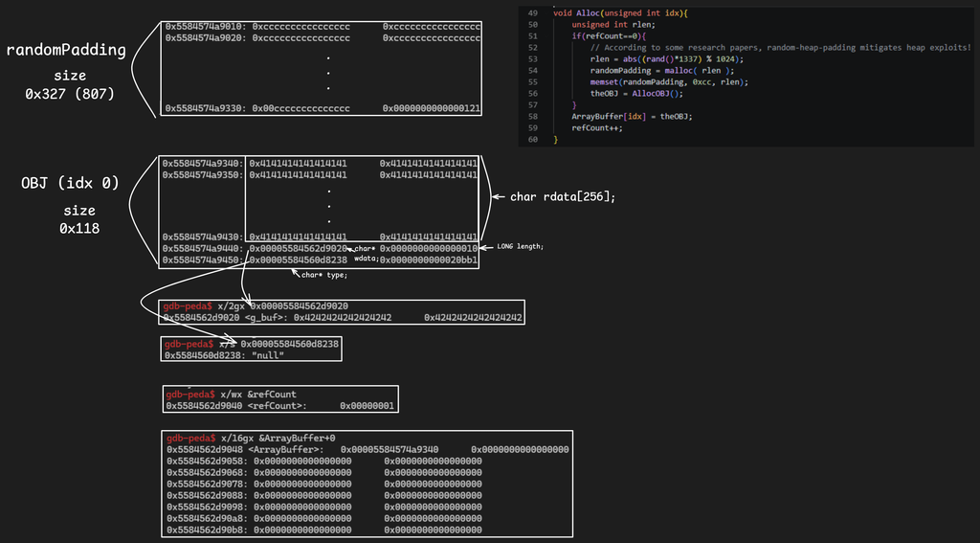Image resolution: width=980 pixels, height=543 pixels.
Task: Click the 'x/wx &refCount' command
Action: coord(258,395)
